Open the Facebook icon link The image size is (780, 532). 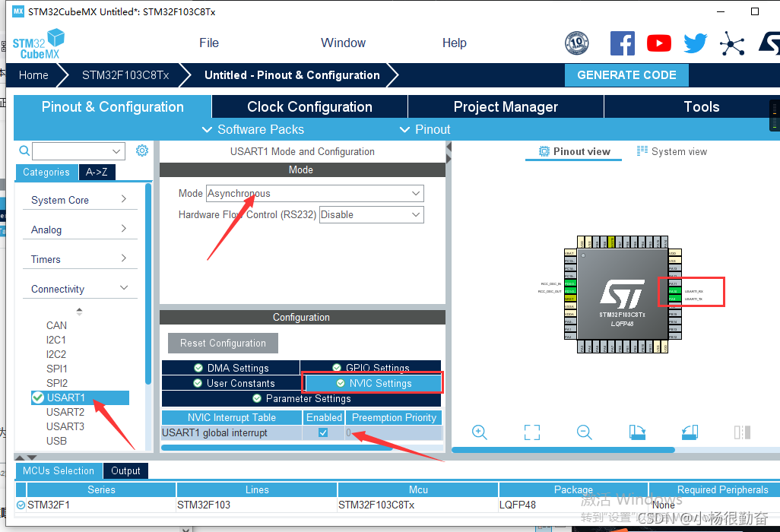click(x=623, y=43)
